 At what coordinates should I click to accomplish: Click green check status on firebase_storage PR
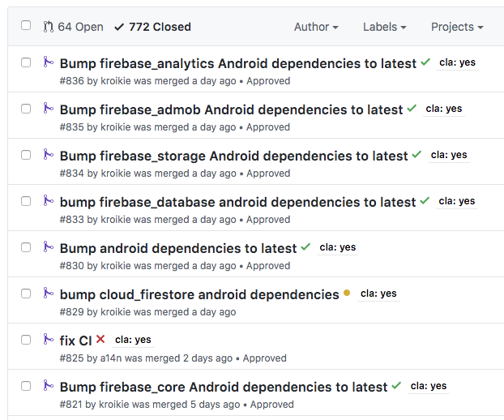coord(416,155)
